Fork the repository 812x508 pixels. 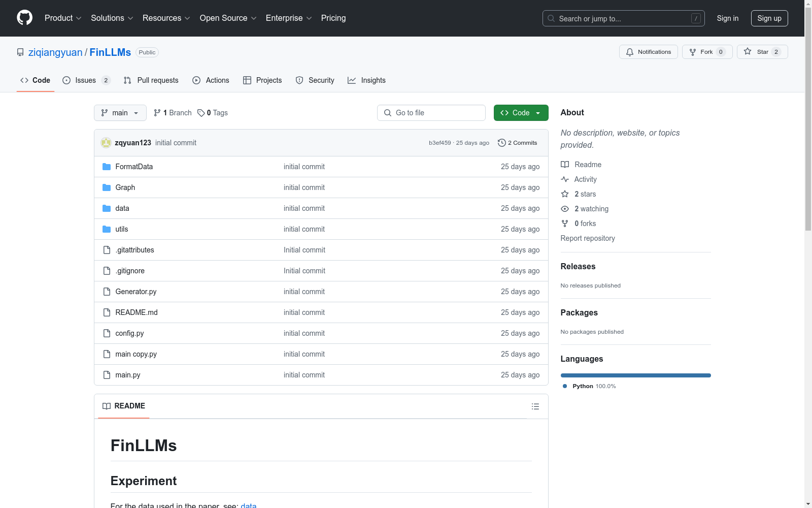pyautogui.click(x=707, y=52)
